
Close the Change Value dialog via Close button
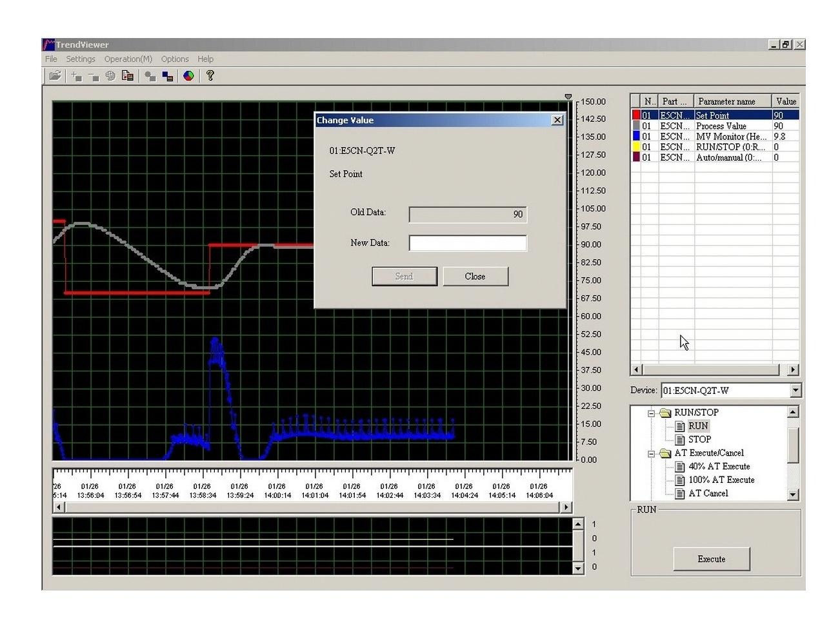[x=475, y=276]
